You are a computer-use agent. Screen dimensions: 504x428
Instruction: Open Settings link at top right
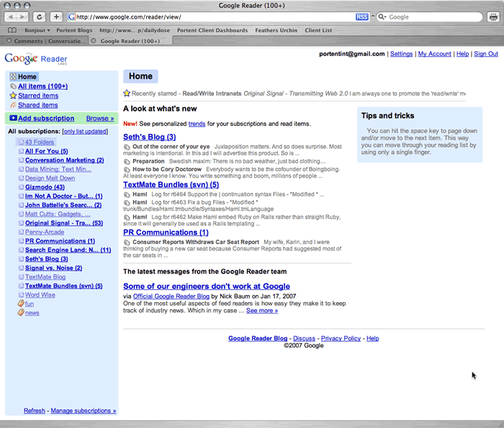pyautogui.click(x=402, y=54)
